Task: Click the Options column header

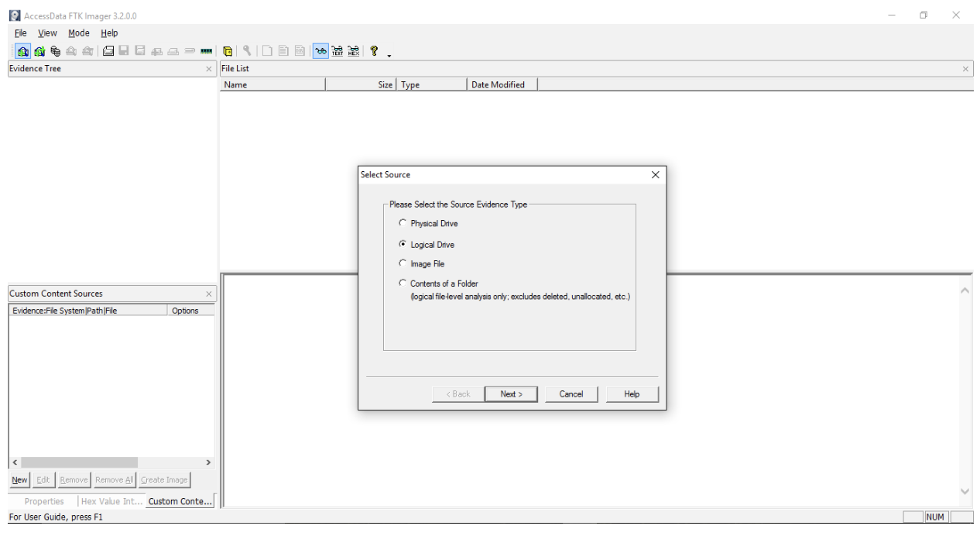Action: [x=190, y=311]
